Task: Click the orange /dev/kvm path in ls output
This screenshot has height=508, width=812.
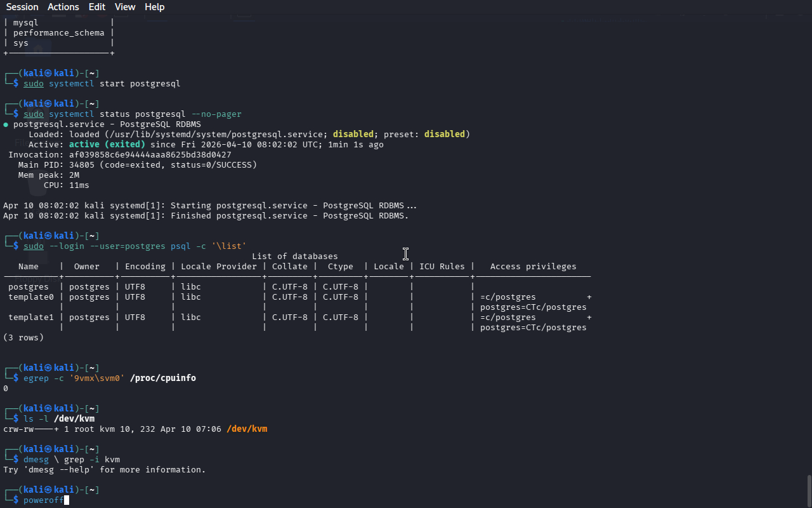Action: pos(246,429)
